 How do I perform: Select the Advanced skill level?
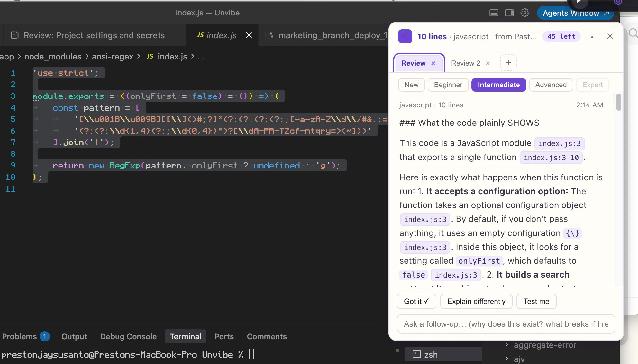pyautogui.click(x=551, y=85)
